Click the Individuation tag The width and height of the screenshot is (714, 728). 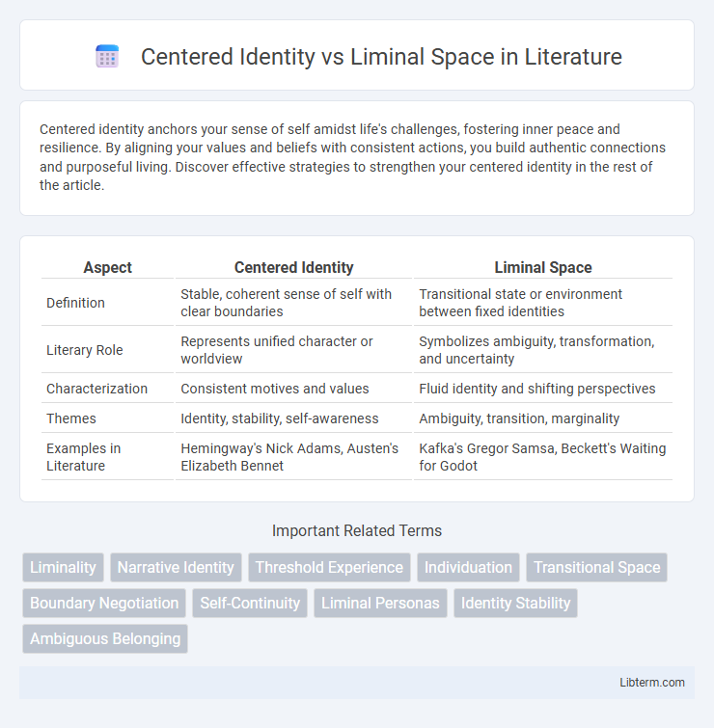tap(468, 567)
